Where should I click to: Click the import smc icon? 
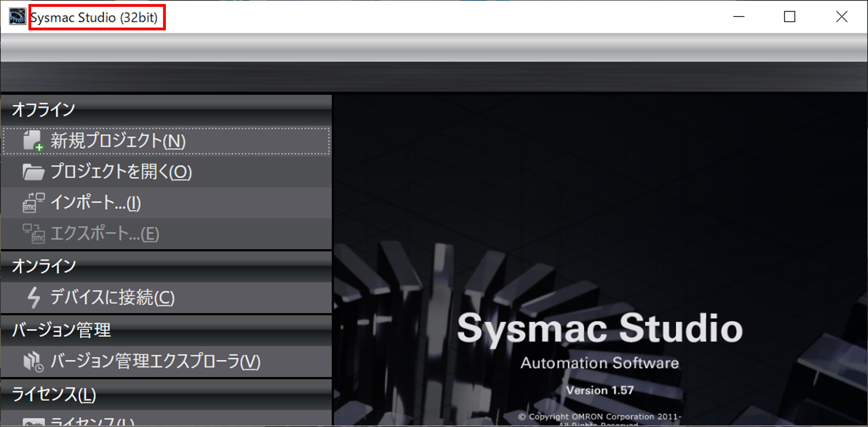pyautogui.click(x=33, y=203)
